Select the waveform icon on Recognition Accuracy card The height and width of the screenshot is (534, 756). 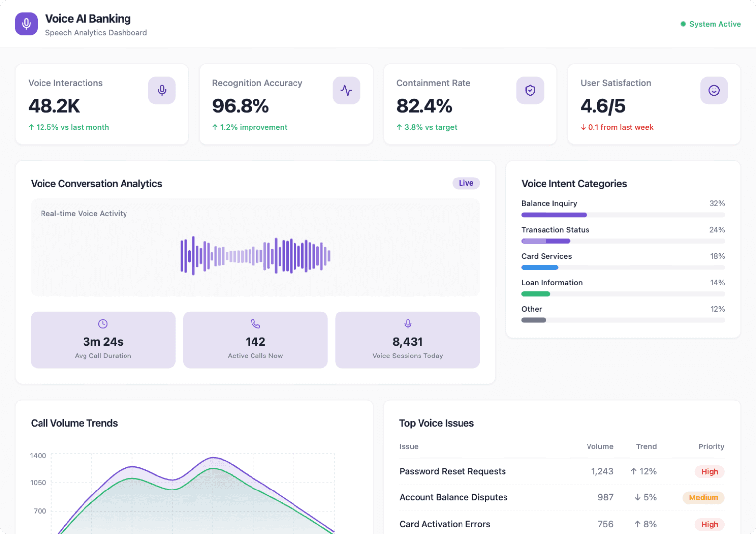click(346, 90)
